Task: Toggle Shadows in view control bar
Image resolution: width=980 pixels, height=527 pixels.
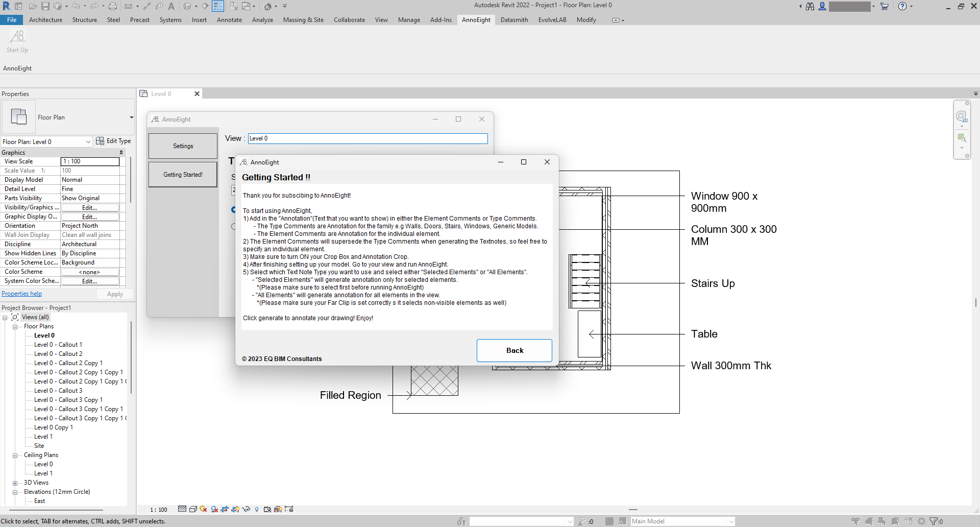Action: tap(214, 509)
